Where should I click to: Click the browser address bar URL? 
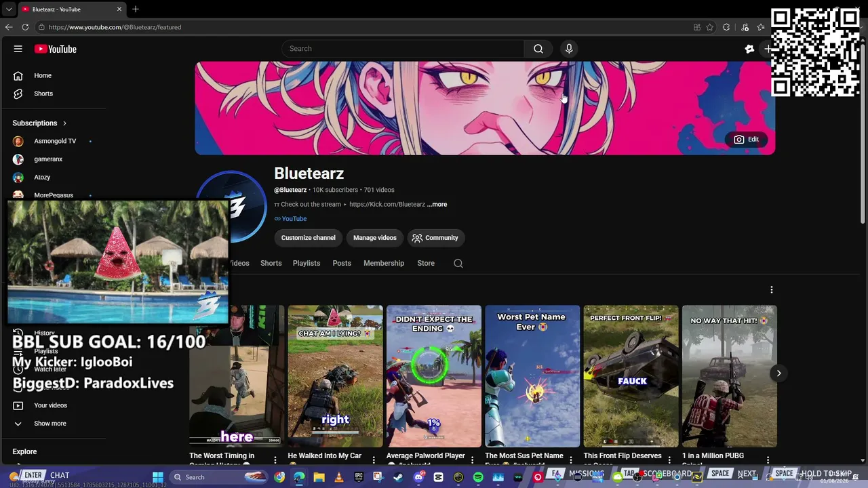115,27
